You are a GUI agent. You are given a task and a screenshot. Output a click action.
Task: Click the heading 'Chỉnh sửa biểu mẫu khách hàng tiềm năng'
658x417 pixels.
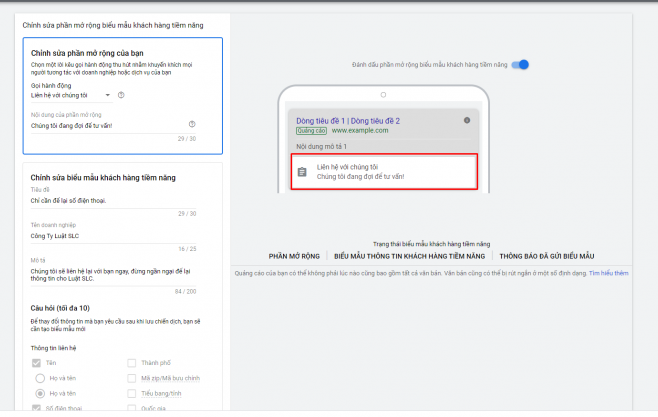(103, 178)
